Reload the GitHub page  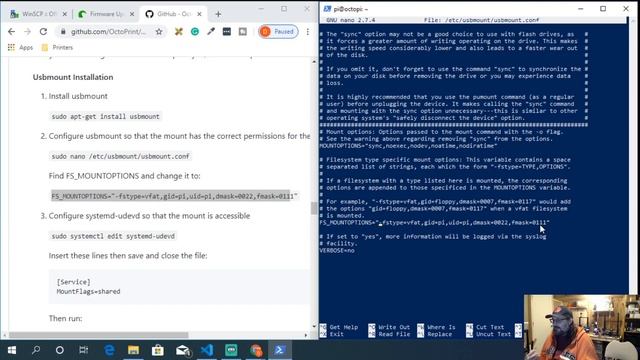click(x=43, y=31)
